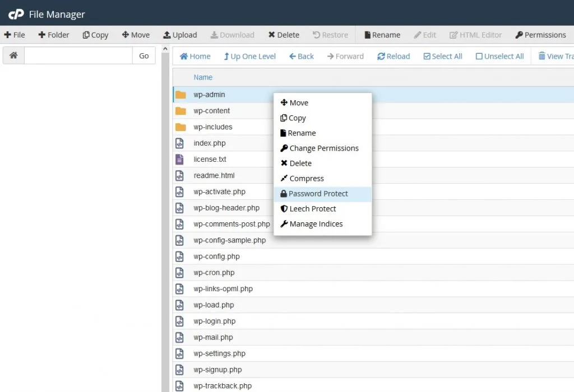
Task: Click the wp-login.php file icon
Action: click(x=179, y=321)
